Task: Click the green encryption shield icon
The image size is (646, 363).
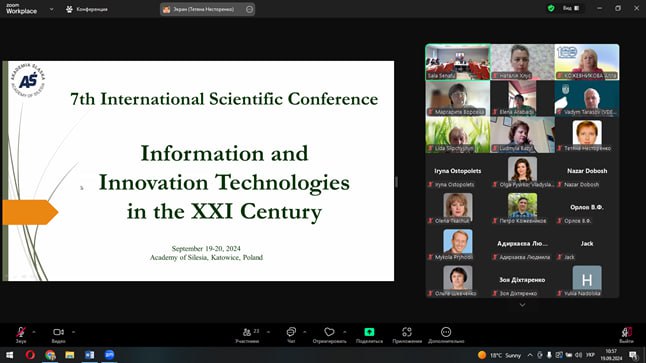Action: 551,8
